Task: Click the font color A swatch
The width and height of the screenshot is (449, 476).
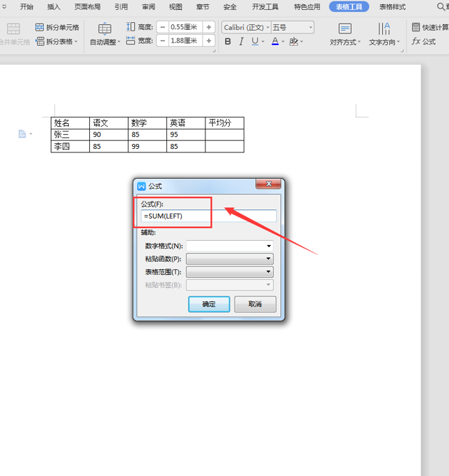Action: click(275, 42)
